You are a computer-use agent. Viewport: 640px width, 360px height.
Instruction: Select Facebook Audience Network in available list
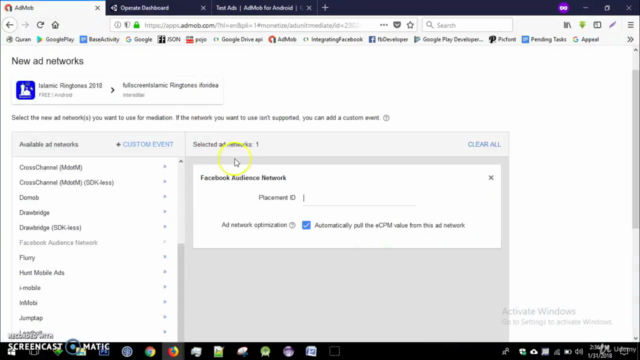(x=58, y=242)
